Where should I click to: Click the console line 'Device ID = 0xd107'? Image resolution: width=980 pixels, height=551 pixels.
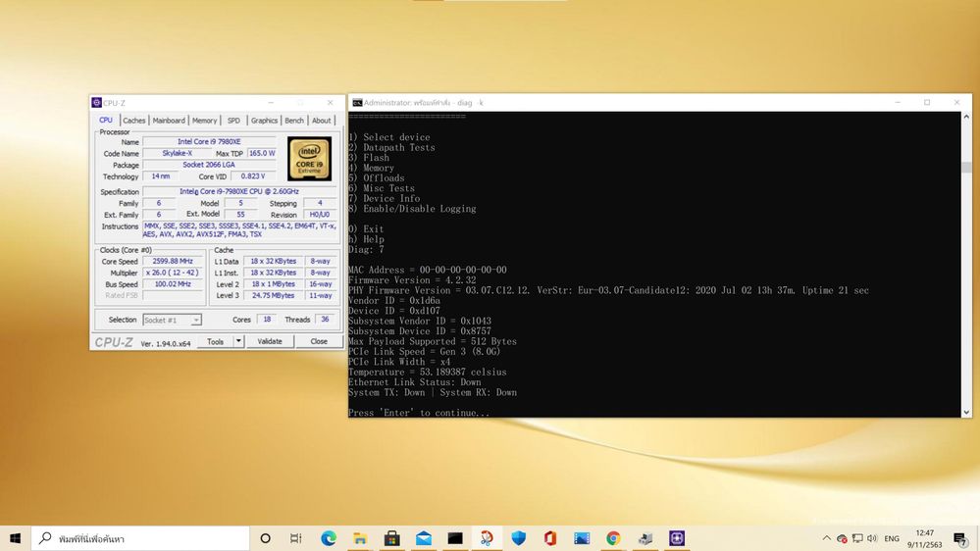pos(394,311)
